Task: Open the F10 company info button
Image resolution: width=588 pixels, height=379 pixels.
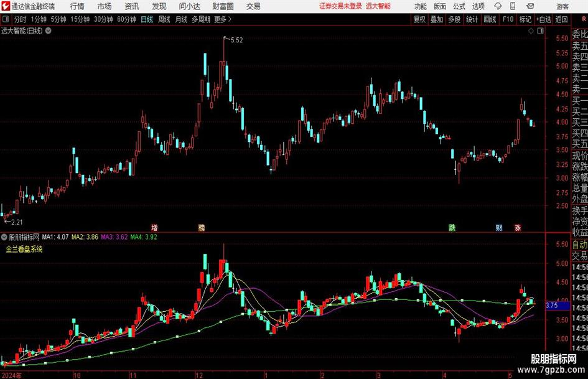Action: 508,19
